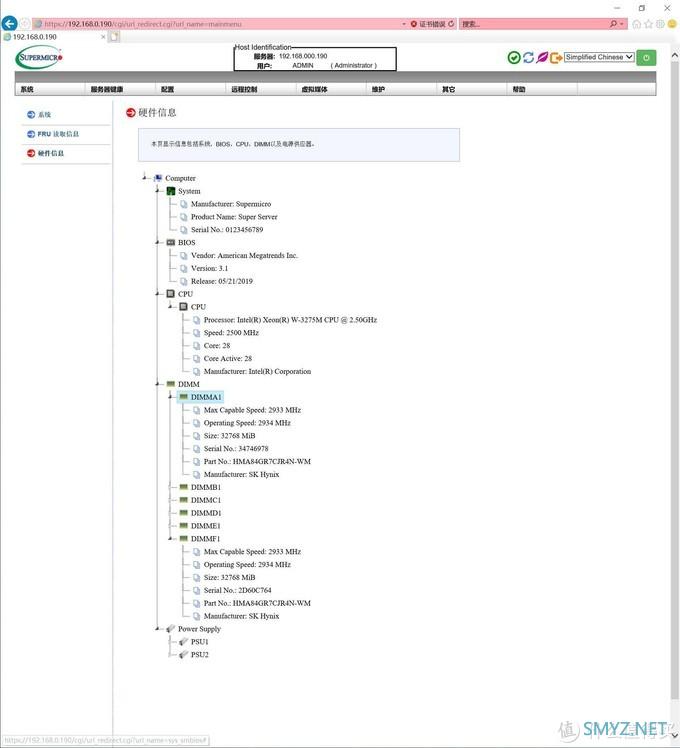Click 'Core Active: 28' row
Image resolution: width=680 pixels, height=748 pixels.
pos(228,358)
